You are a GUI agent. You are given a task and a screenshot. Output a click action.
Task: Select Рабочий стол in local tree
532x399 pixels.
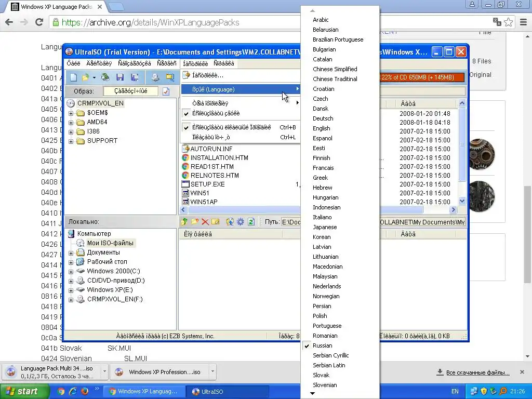click(107, 262)
